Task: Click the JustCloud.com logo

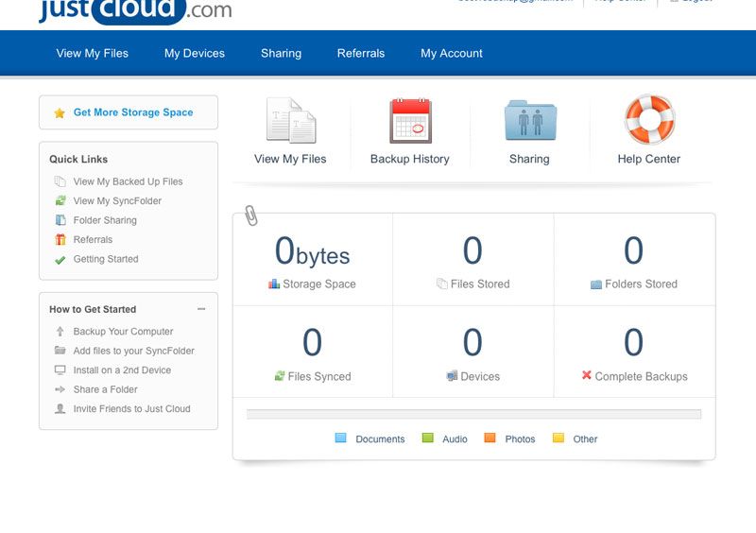Action: click(135, 10)
